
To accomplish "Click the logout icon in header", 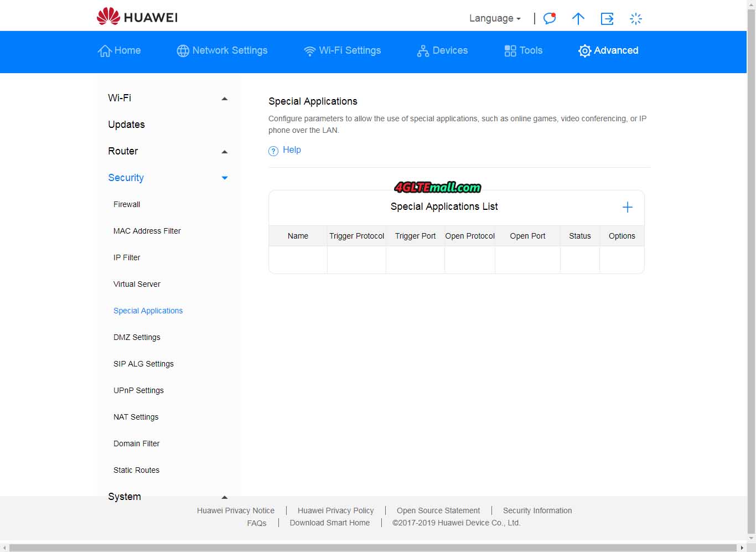I will pyautogui.click(x=607, y=19).
